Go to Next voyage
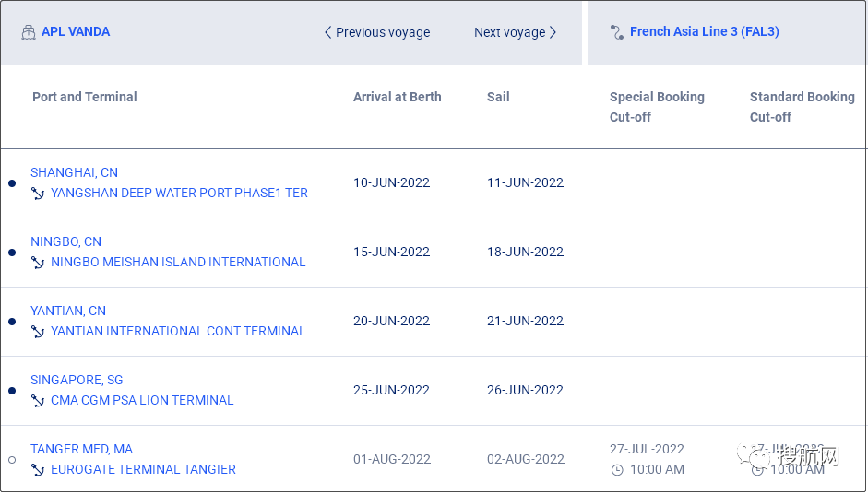868x494 pixels. (x=515, y=32)
